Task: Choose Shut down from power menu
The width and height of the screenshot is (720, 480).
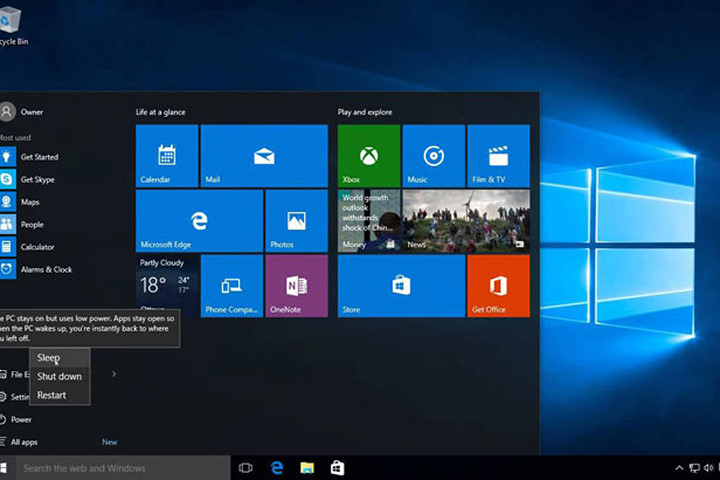Action: (60, 376)
